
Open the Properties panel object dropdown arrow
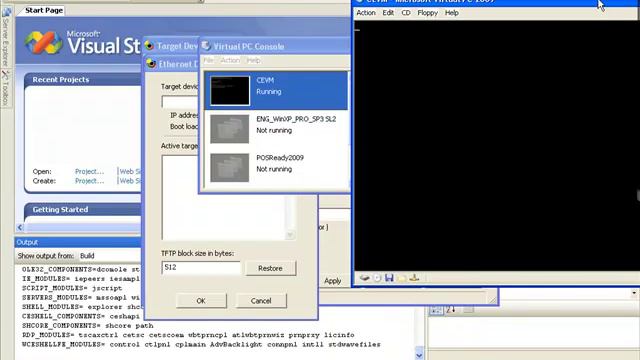634,293
